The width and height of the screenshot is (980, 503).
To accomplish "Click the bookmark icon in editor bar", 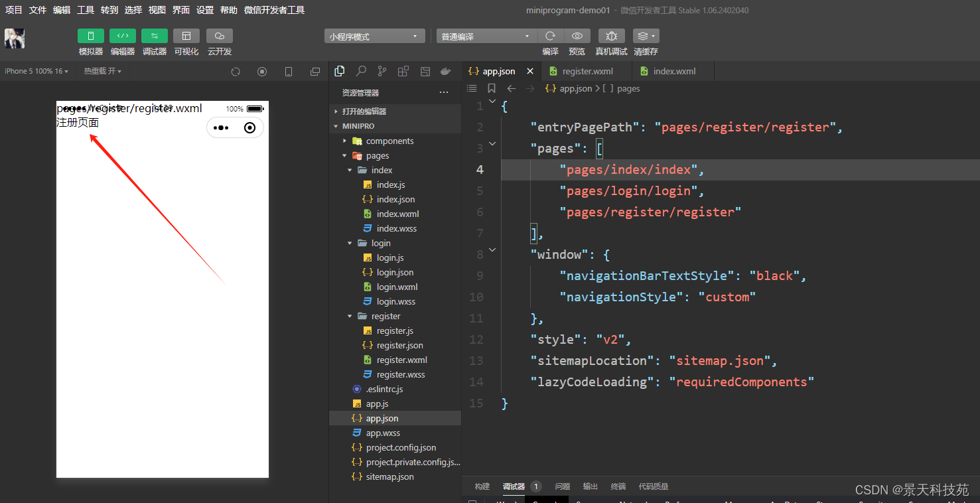I will click(x=492, y=88).
